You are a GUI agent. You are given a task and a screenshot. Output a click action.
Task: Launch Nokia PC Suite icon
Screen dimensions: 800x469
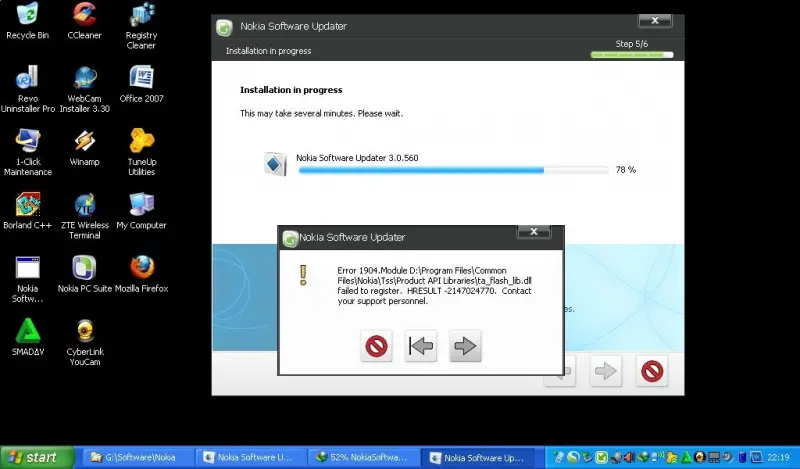(84, 274)
